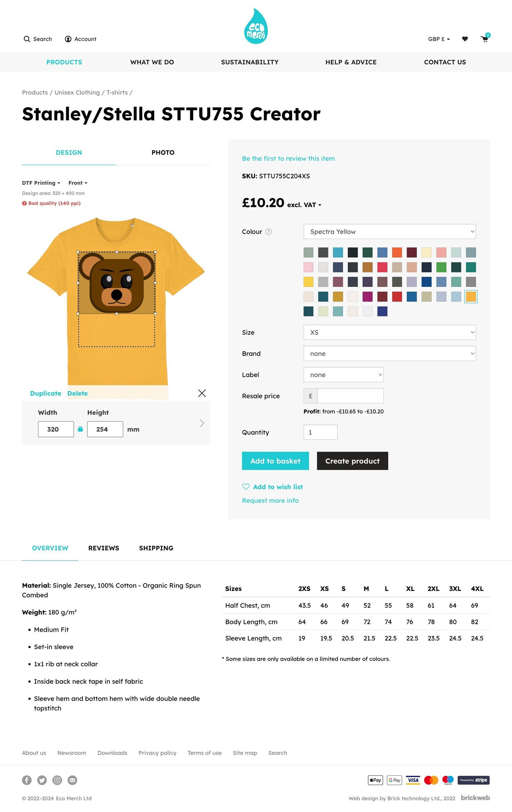512x812 pixels.
Task: Expand the Colour dropdown showing Spectra Yellow
Action: tap(389, 232)
